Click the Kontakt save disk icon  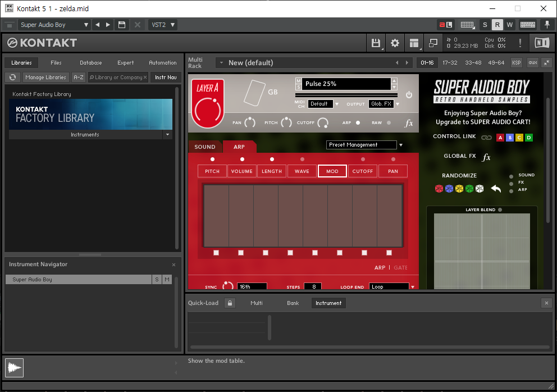tap(376, 43)
